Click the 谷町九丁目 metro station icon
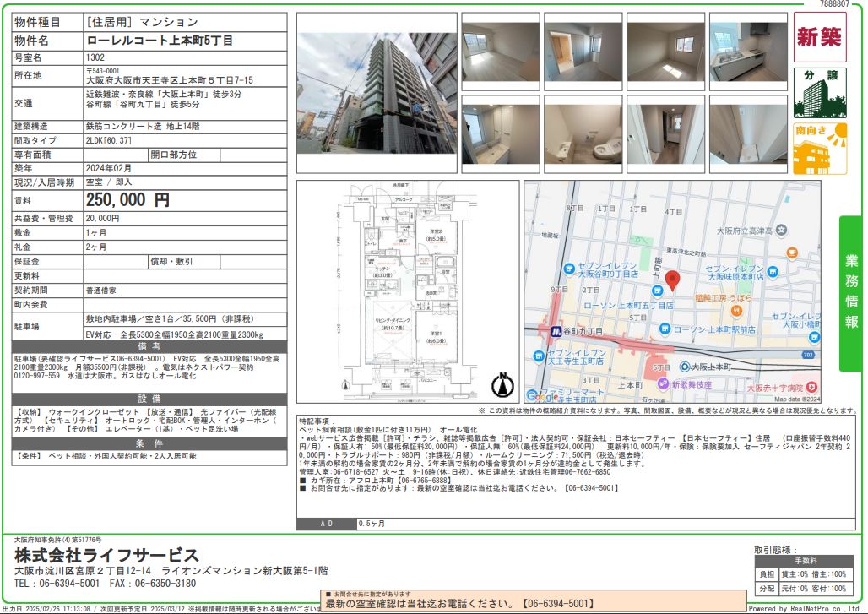Image resolution: width=868 pixels, height=614 pixels. tap(557, 331)
